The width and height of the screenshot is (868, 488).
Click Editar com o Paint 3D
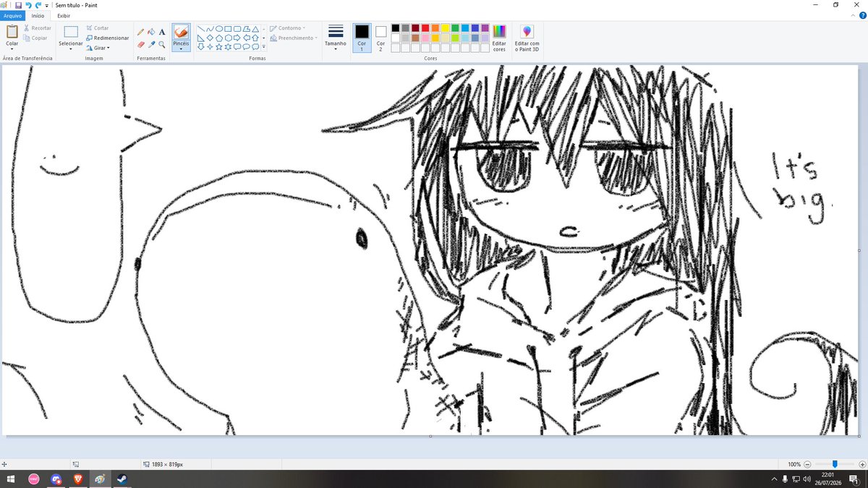point(527,38)
